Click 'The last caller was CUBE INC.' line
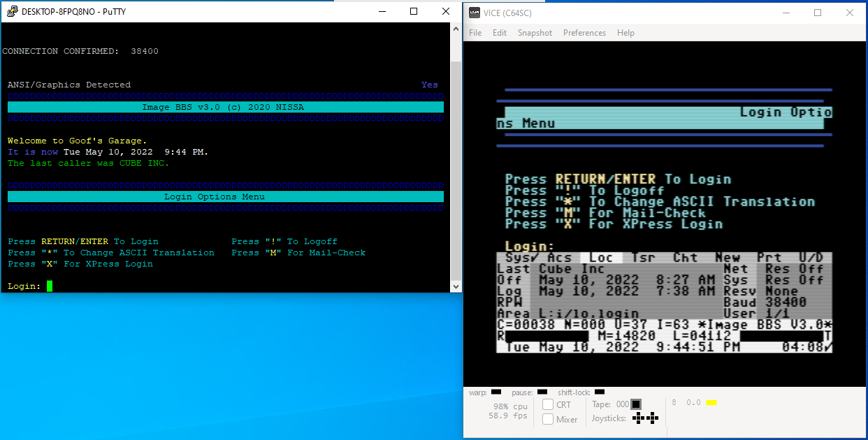This screenshot has height=440, width=868. [x=89, y=163]
